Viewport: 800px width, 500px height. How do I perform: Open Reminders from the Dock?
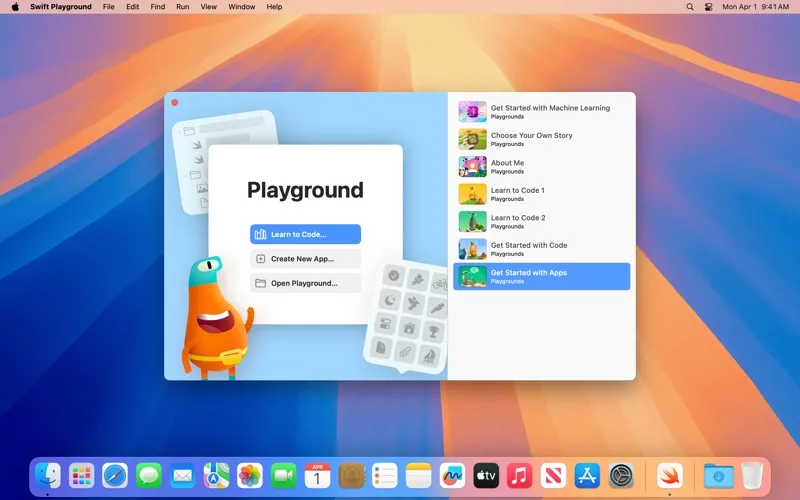click(x=385, y=476)
